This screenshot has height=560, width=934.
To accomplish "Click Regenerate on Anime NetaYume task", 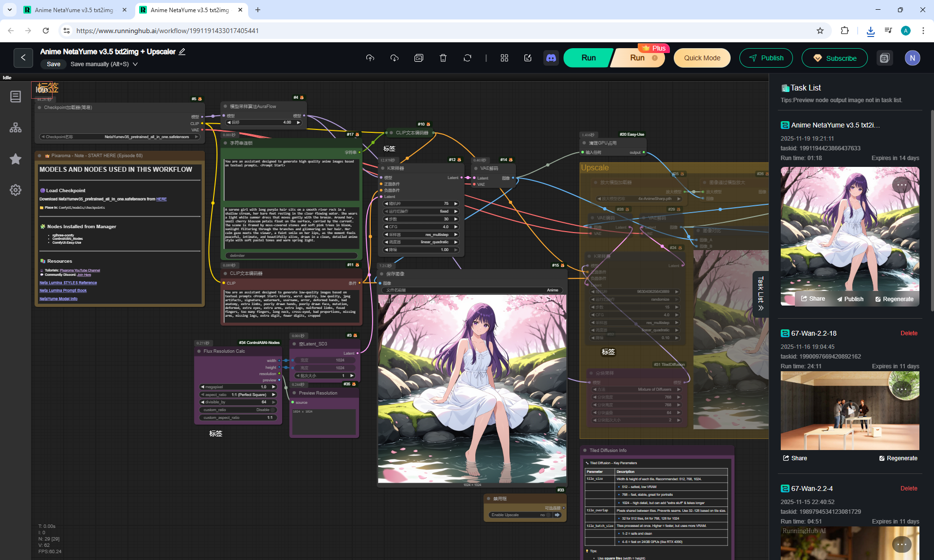I will coord(894,299).
